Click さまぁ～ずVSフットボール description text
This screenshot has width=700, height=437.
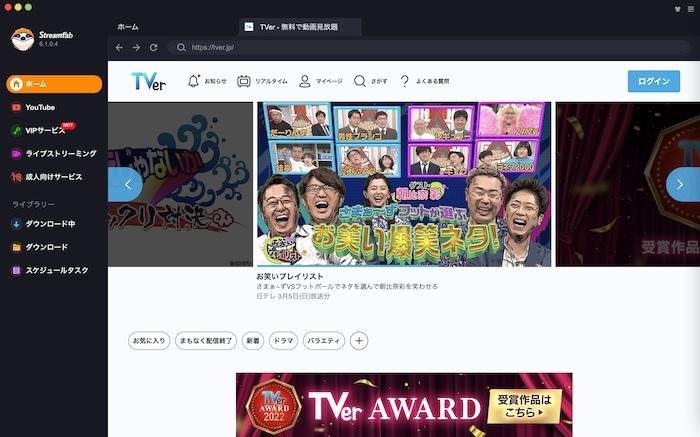click(x=347, y=286)
